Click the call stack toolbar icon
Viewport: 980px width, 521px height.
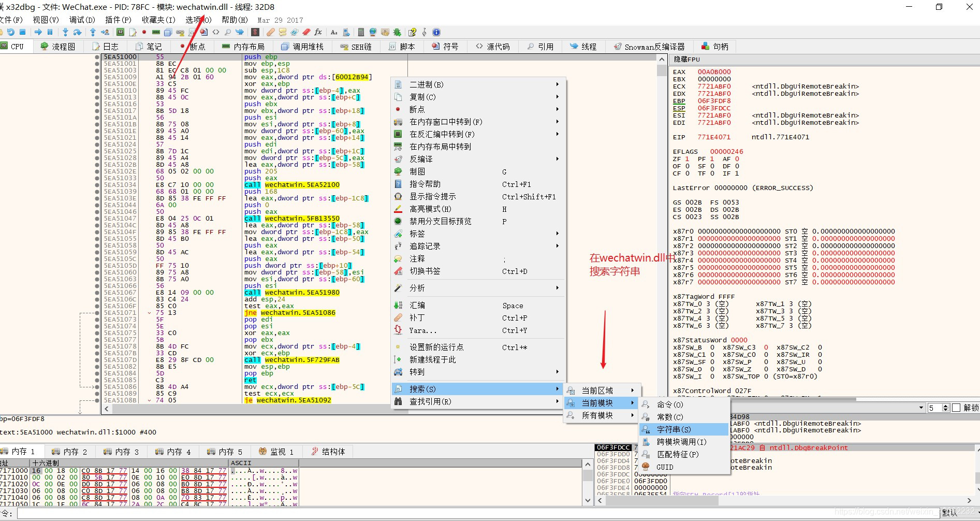tap(168, 32)
